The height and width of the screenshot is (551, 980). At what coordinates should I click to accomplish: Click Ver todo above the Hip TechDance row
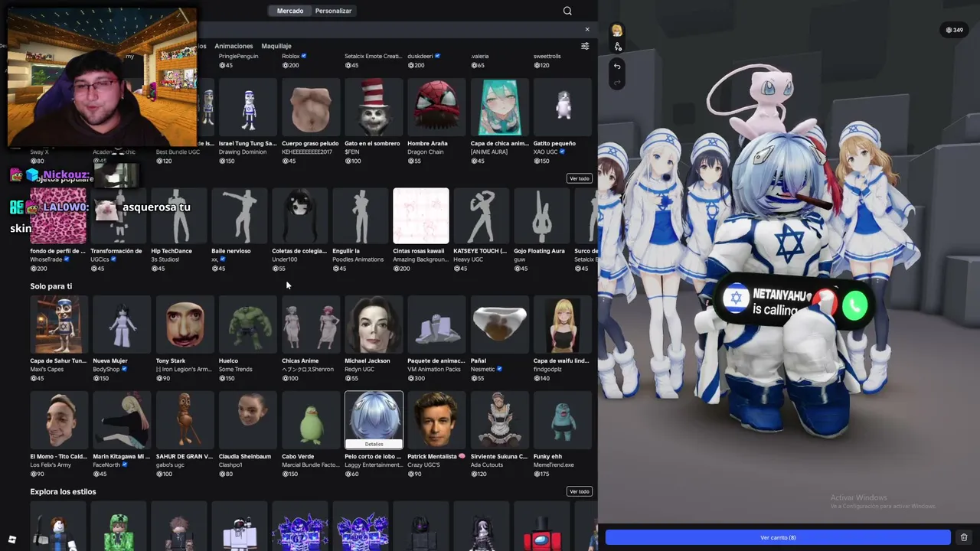(x=579, y=178)
